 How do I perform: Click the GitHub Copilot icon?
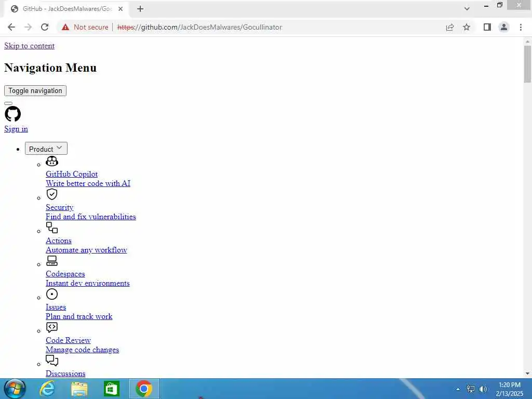click(x=52, y=161)
